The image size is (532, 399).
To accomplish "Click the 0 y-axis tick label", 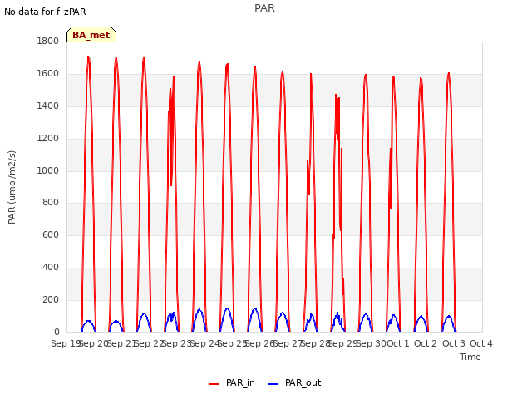I will (57, 332).
